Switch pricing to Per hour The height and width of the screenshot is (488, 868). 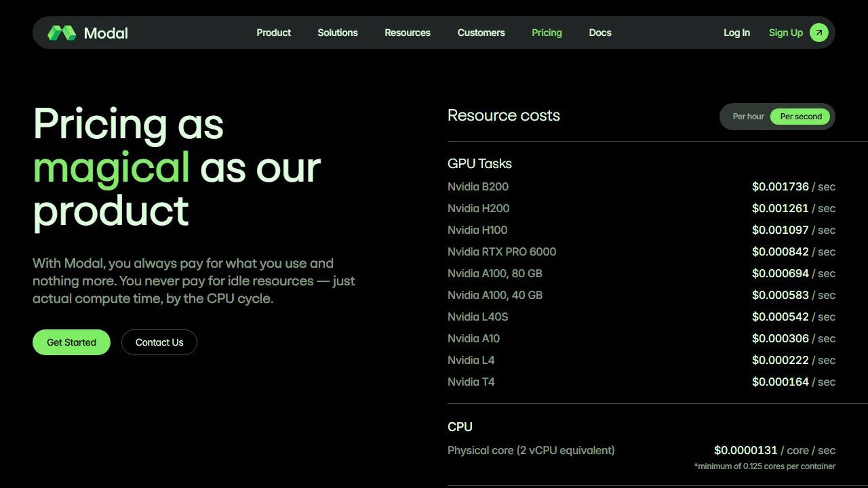748,117
